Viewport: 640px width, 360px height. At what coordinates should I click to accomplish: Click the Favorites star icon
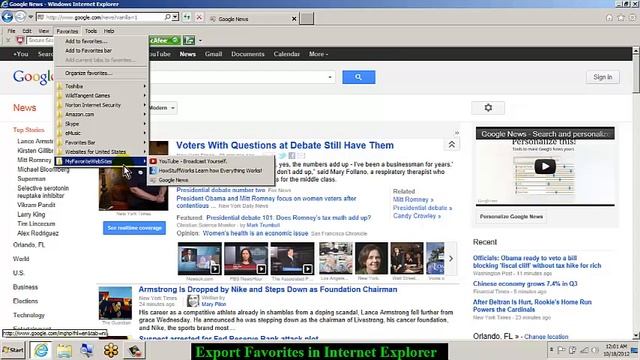[x=621, y=18]
